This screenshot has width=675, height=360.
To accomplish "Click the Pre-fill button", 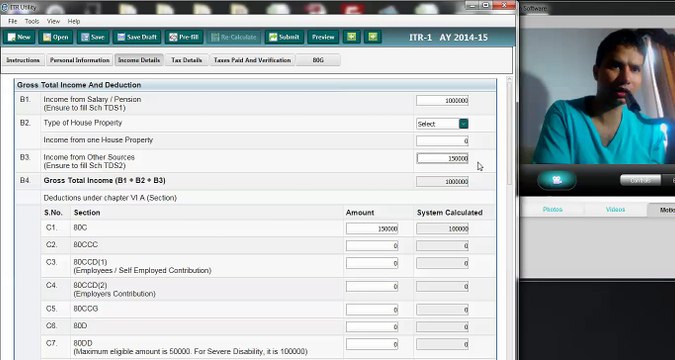I will click(184, 37).
